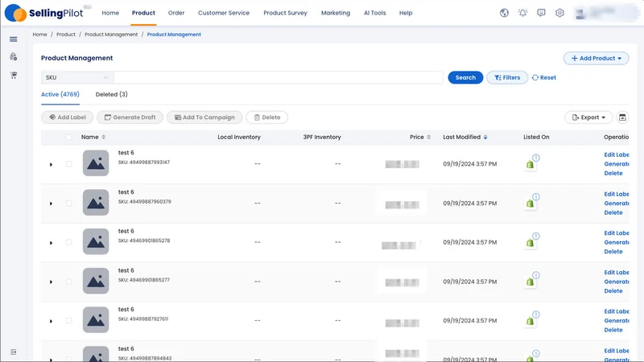Click the SellingPilot logo
The height and width of the screenshot is (362, 644).
pos(44,13)
